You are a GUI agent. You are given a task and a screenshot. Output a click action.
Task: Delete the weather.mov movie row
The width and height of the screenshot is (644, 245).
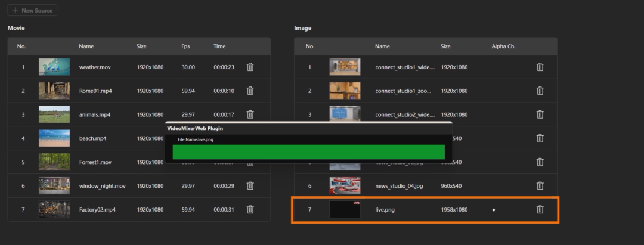(250, 67)
